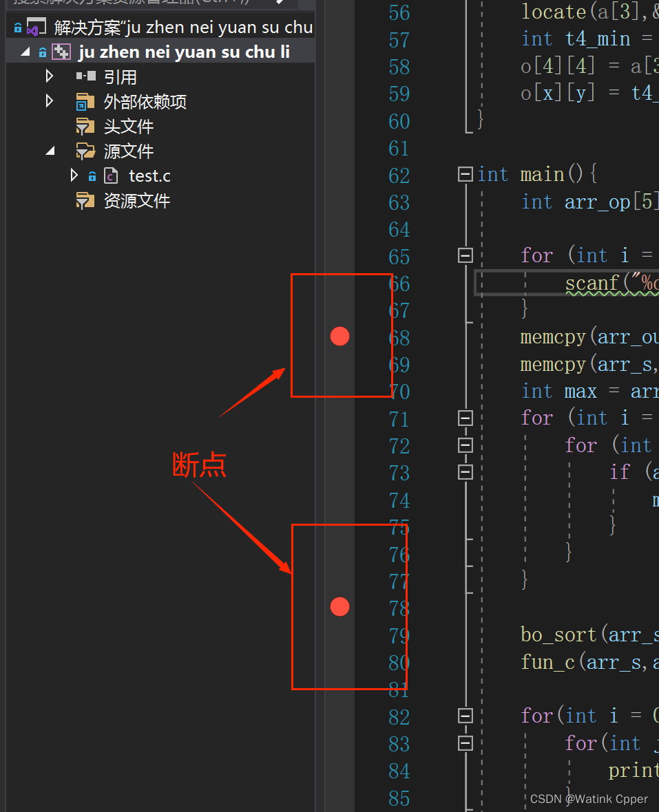Click 'int max' declaration on line 70
Viewport: 659px width, 812px height.
click(559, 392)
